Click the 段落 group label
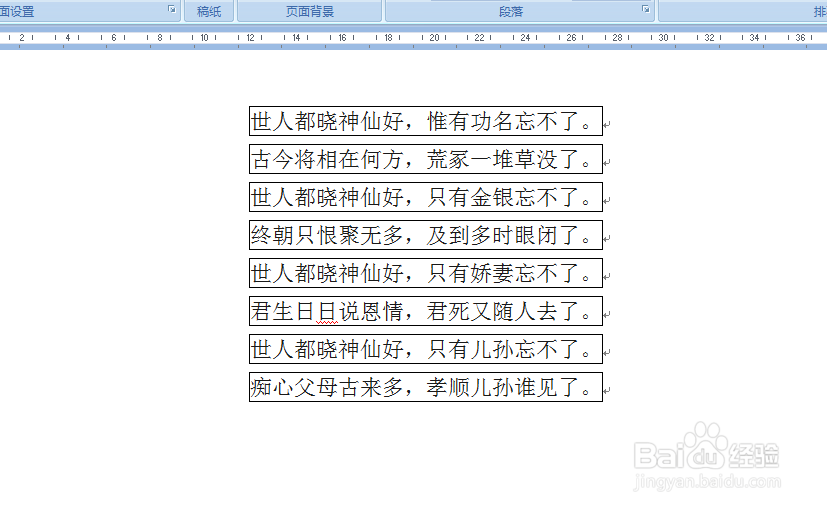The width and height of the screenshot is (827, 510). point(511,12)
